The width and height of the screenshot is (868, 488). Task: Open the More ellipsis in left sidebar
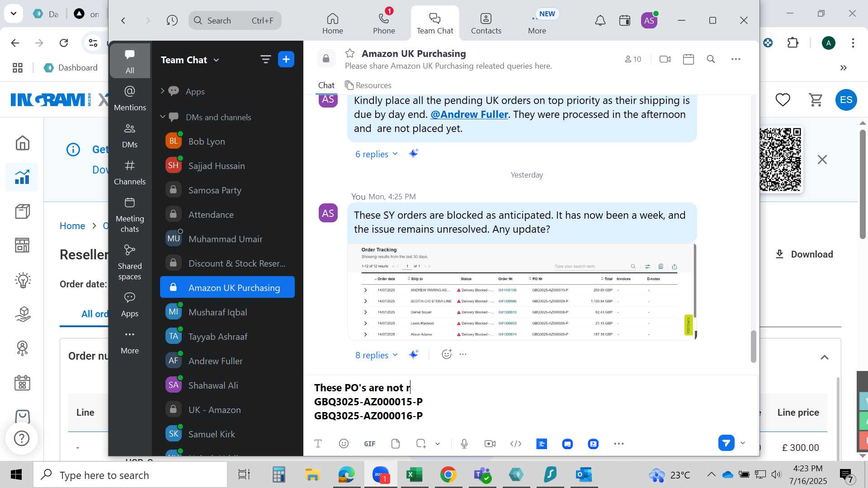point(130,342)
